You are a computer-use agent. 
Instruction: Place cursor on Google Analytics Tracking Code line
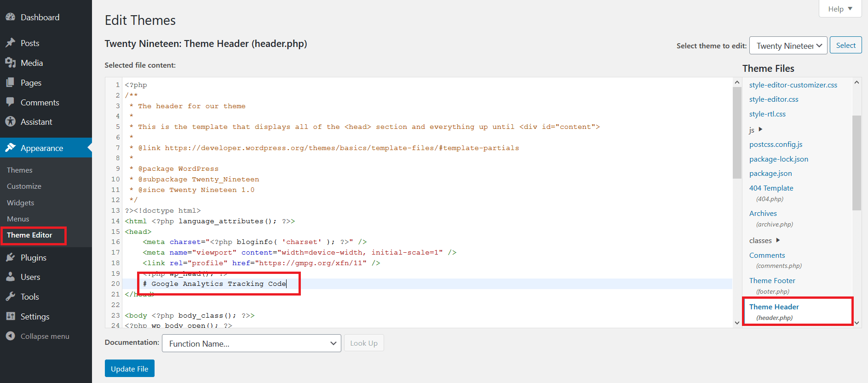pos(214,284)
